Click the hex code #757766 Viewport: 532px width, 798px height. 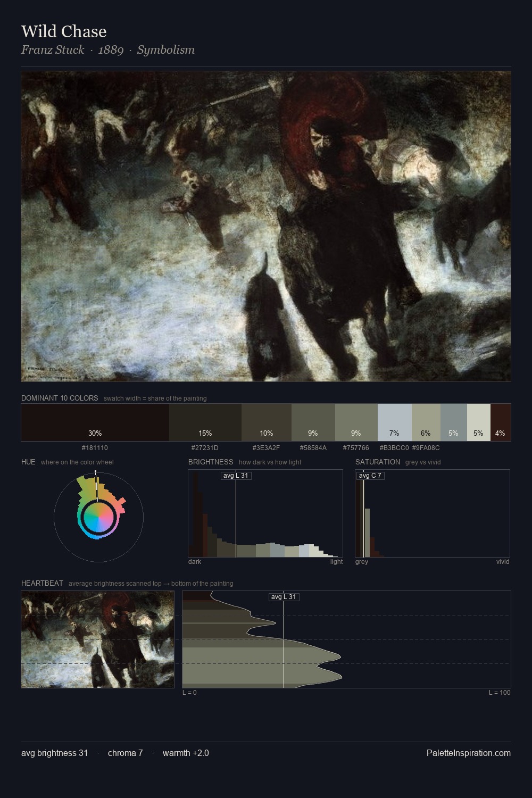coord(356,448)
